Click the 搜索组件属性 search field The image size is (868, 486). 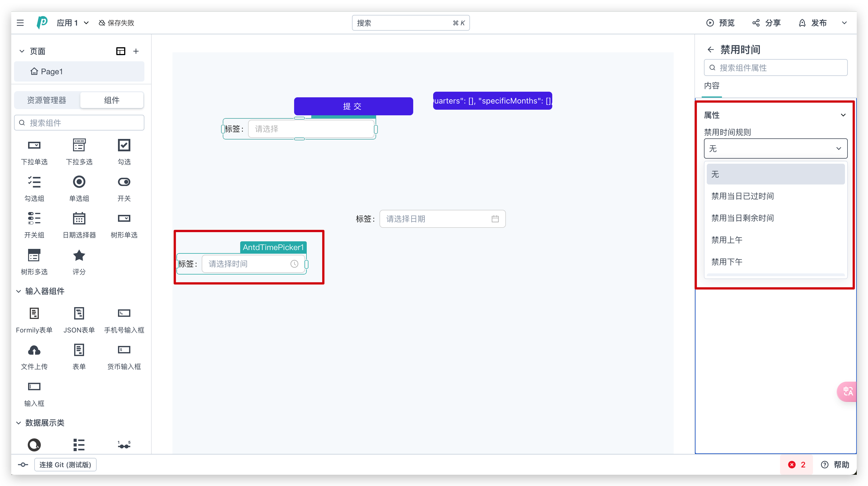click(x=775, y=68)
